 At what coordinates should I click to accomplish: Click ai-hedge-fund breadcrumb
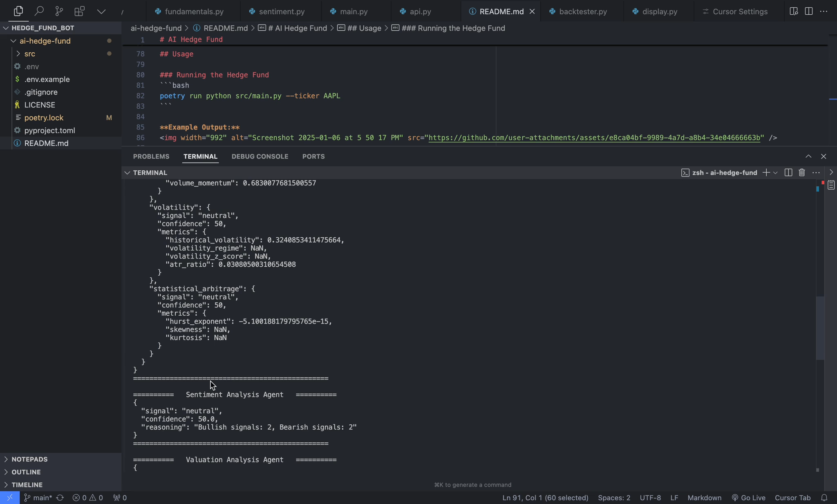click(156, 28)
